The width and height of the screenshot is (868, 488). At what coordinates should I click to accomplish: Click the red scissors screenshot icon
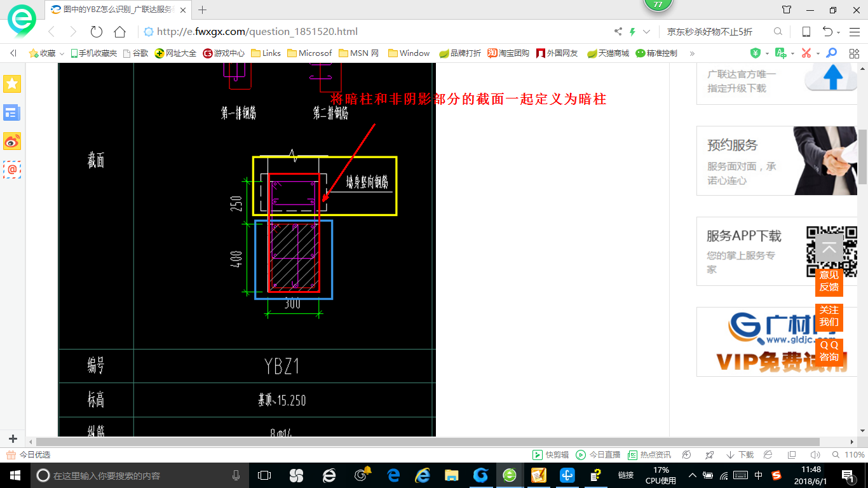806,53
